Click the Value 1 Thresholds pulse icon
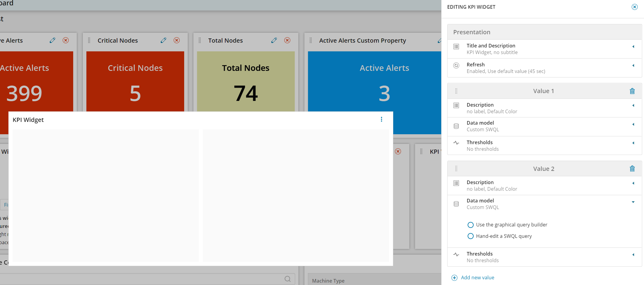This screenshot has height=285, width=644. 456,143
